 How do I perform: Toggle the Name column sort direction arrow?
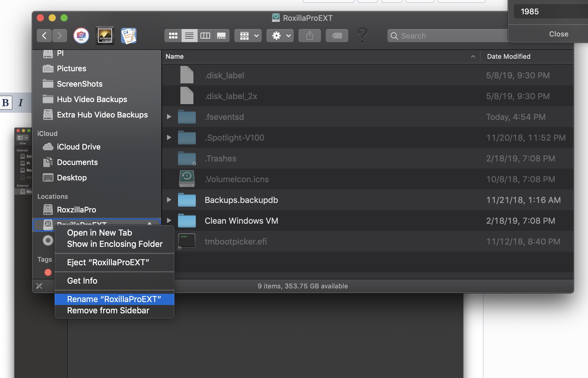pos(473,56)
